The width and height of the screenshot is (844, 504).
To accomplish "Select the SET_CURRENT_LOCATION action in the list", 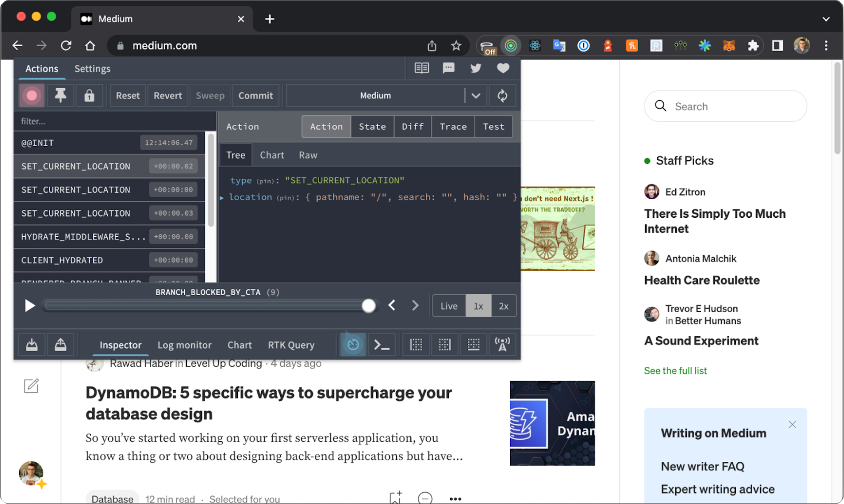I will click(75, 166).
